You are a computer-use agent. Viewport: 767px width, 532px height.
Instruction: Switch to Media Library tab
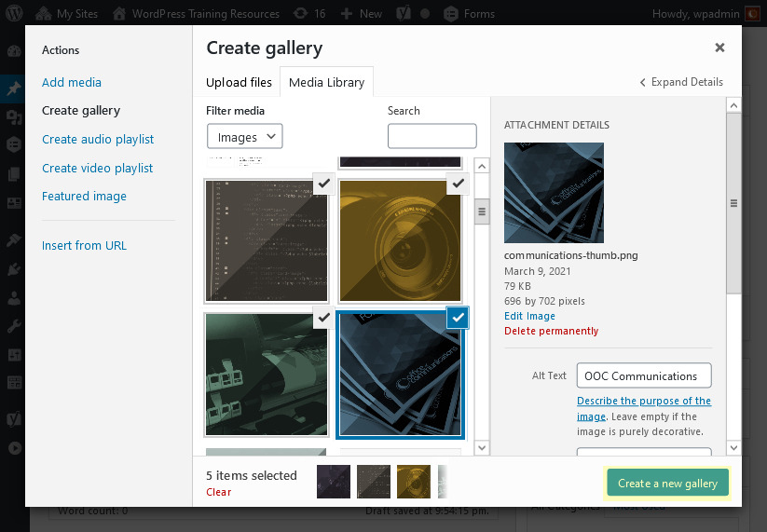pyautogui.click(x=326, y=82)
